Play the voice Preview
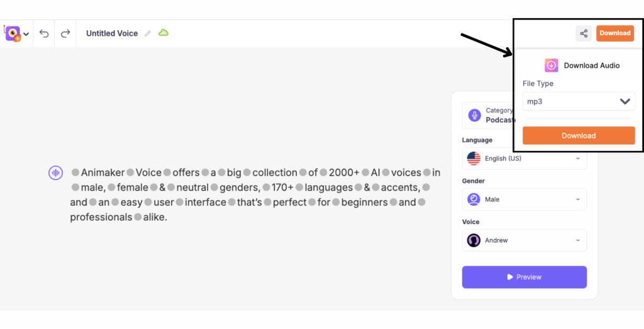Image resolution: width=644 pixels, height=329 pixels. coord(524,277)
